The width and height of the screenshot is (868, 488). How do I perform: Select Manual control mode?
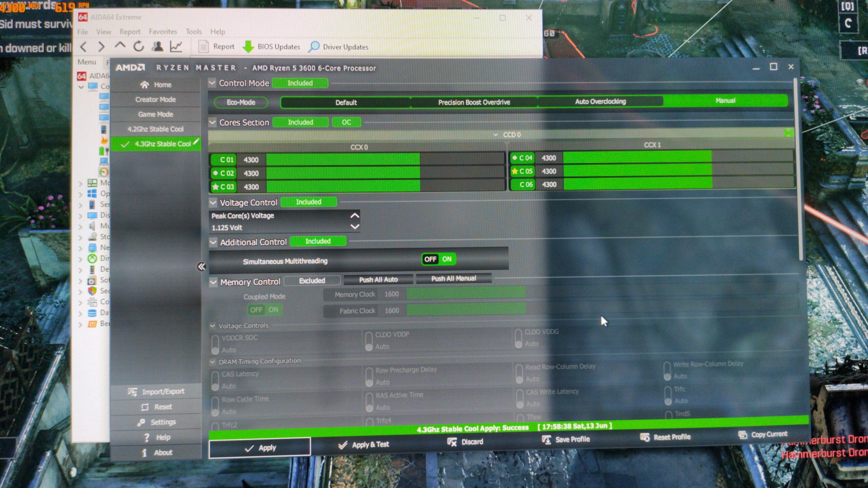pos(725,101)
